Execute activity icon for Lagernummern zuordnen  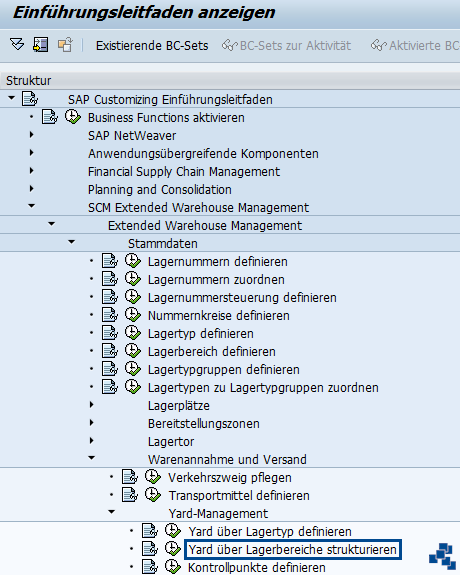pos(133,279)
